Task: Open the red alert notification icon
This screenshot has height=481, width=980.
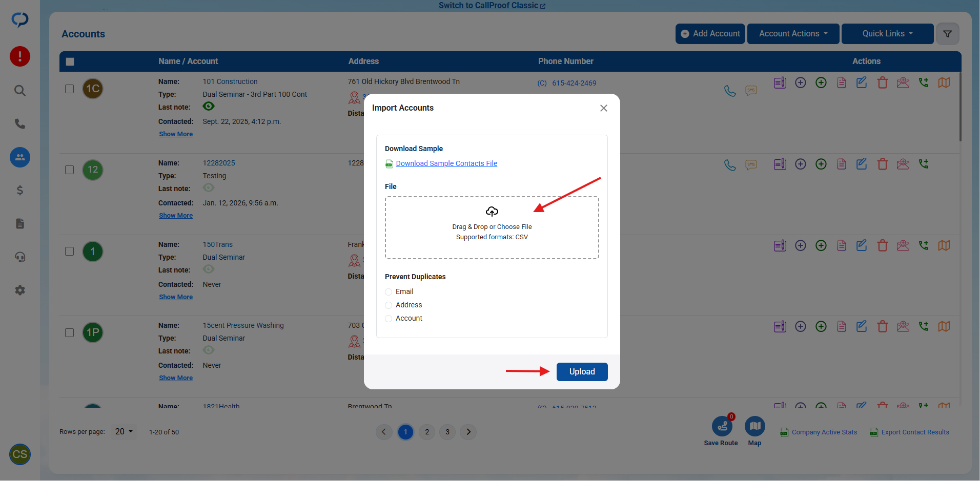Action: (x=20, y=56)
